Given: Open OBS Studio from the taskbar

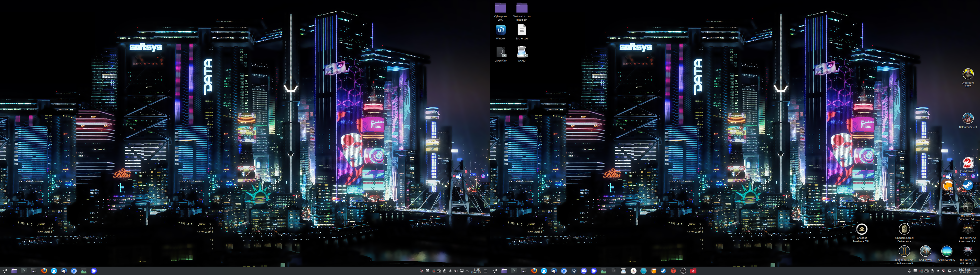Looking at the screenshot, I should point(683,271).
